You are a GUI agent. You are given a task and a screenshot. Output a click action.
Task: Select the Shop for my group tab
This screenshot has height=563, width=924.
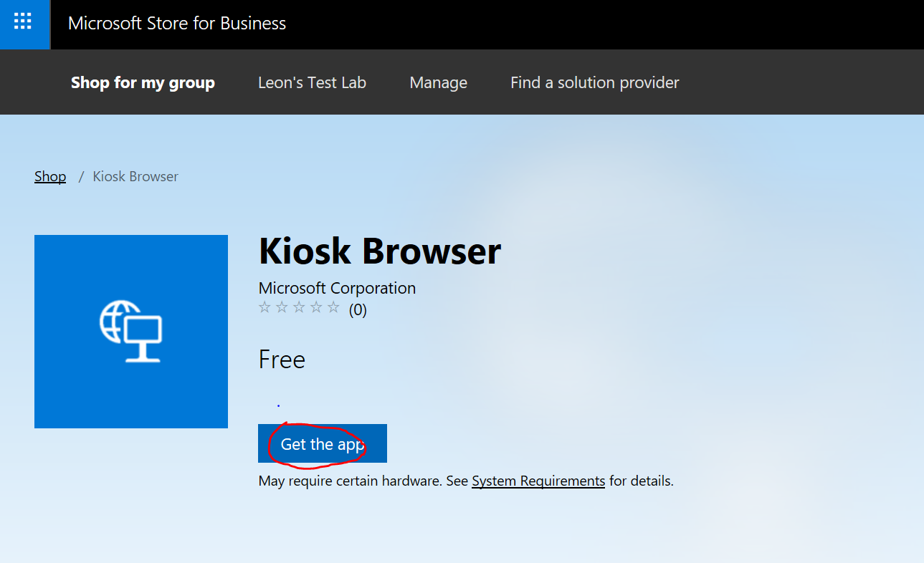[x=143, y=83]
